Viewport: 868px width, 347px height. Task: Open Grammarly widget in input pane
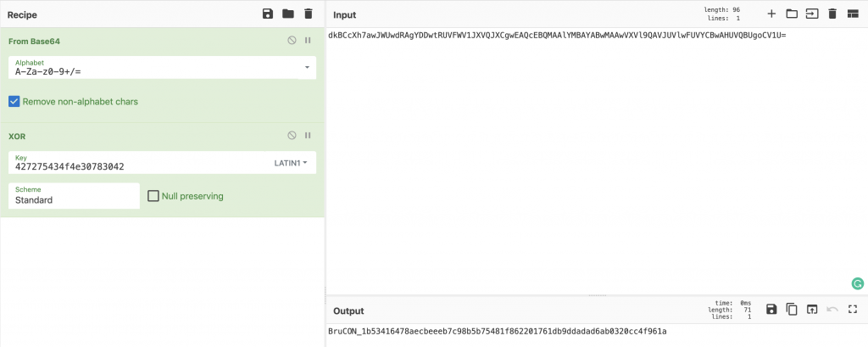click(x=857, y=284)
